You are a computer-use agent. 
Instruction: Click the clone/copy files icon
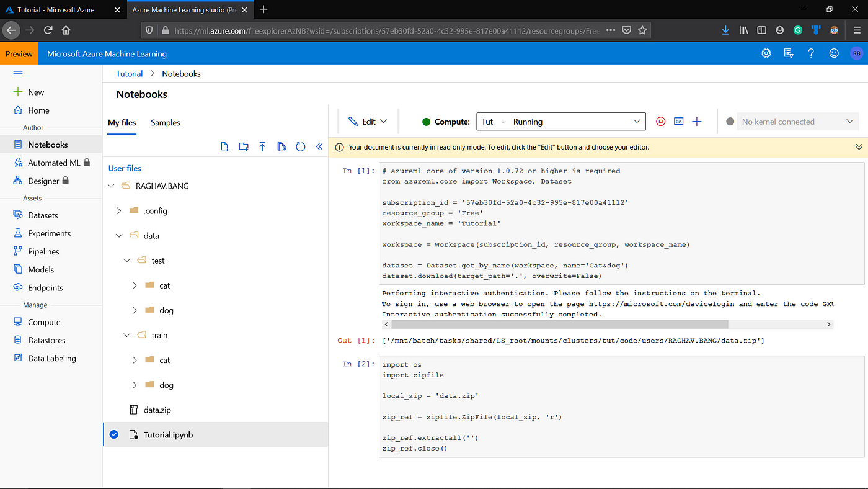point(281,146)
